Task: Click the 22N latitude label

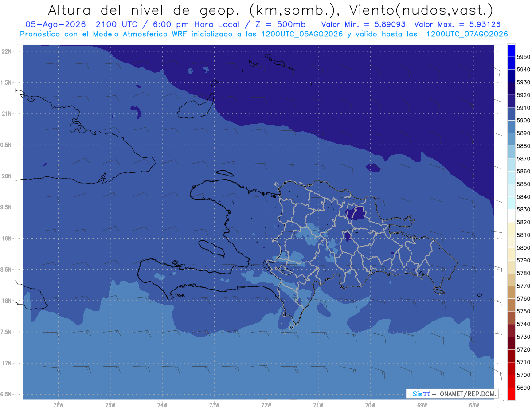Action: point(7,51)
